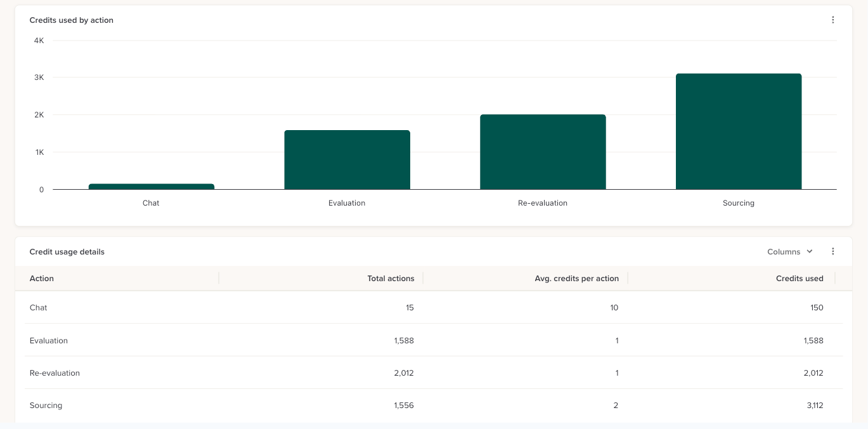Select the Chat bar in chart
868x429 pixels.
pyautogui.click(x=152, y=187)
